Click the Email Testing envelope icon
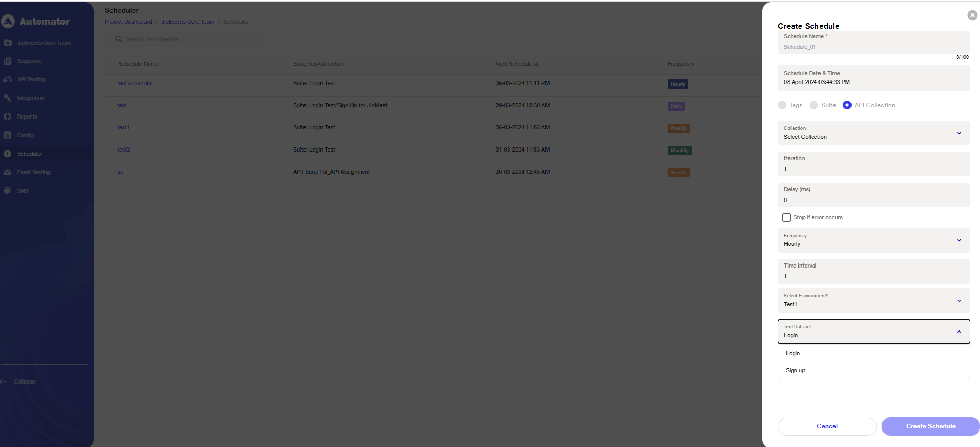Viewport: 980px width, 447px height. coord(8,172)
